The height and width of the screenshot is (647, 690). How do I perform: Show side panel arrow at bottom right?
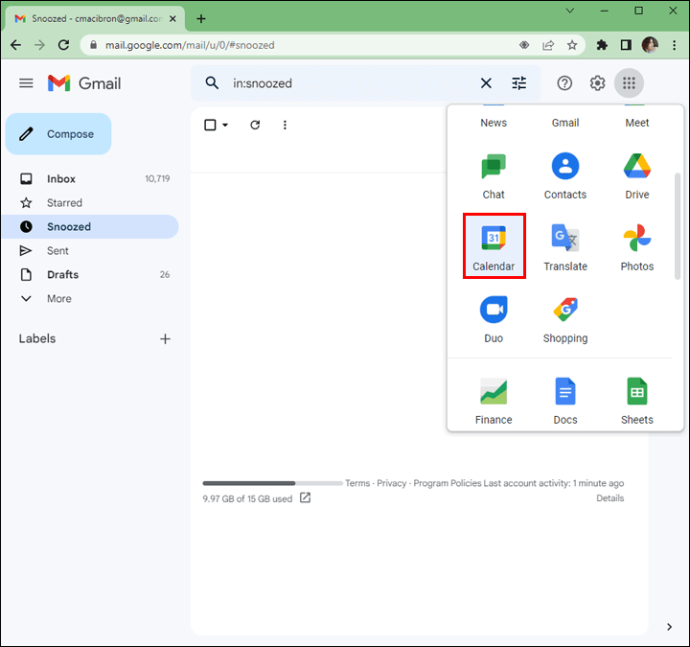[669, 627]
